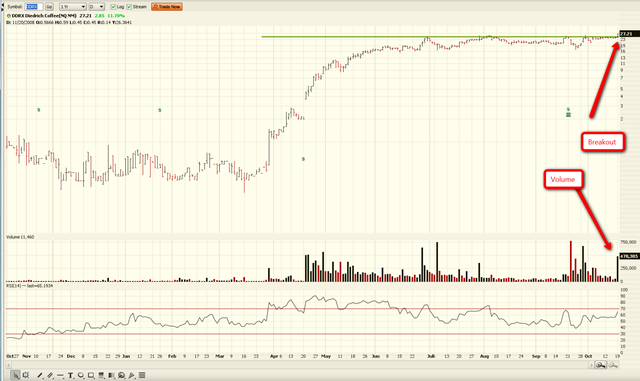Expand the D interval dropdown
This screenshot has width=640, height=381.
pyautogui.click(x=96, y=7)
